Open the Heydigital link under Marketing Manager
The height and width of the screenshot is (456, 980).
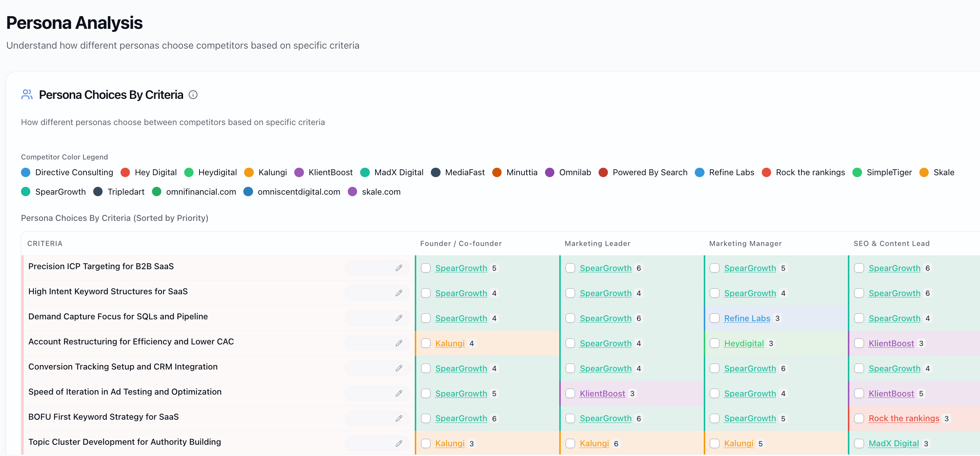[744, 343]
